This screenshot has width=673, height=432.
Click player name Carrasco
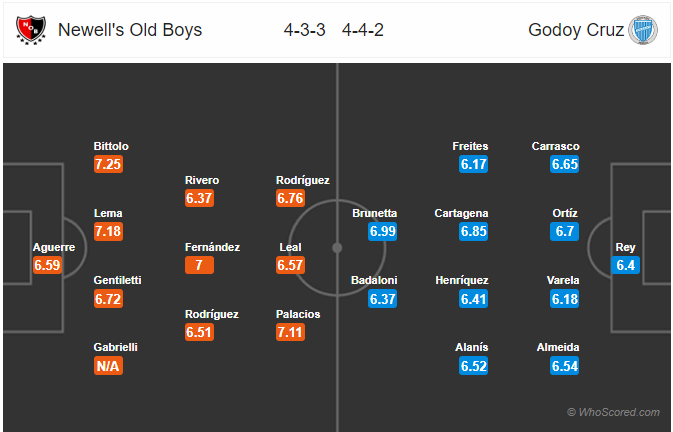(555, 146)
